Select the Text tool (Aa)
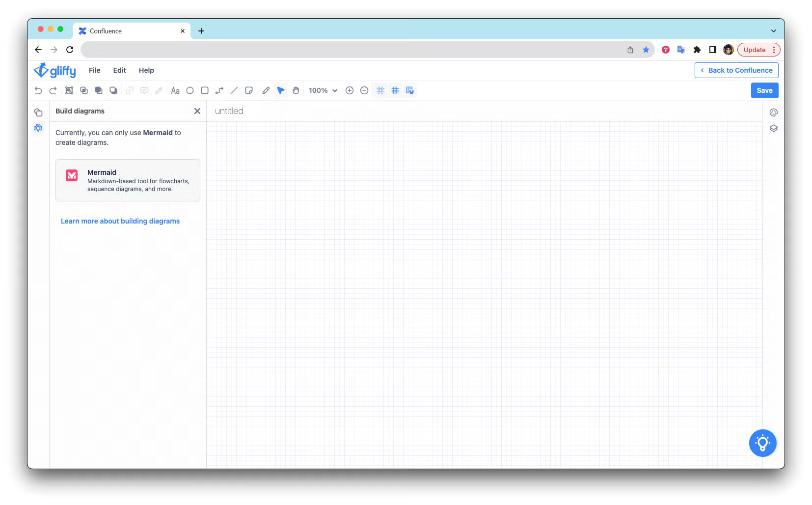 (175, 90)
